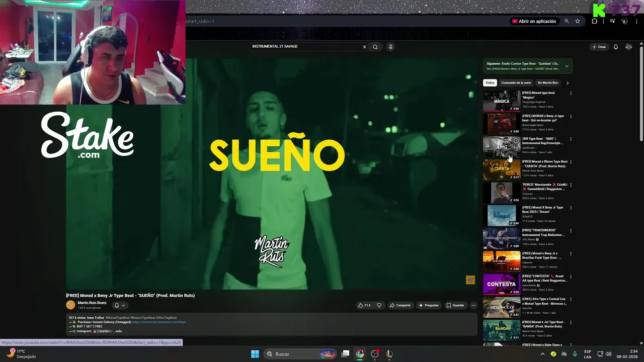Open the YouTube account avatar menu
The width and height of the screenshot is (644, 362).
[628, 47]
